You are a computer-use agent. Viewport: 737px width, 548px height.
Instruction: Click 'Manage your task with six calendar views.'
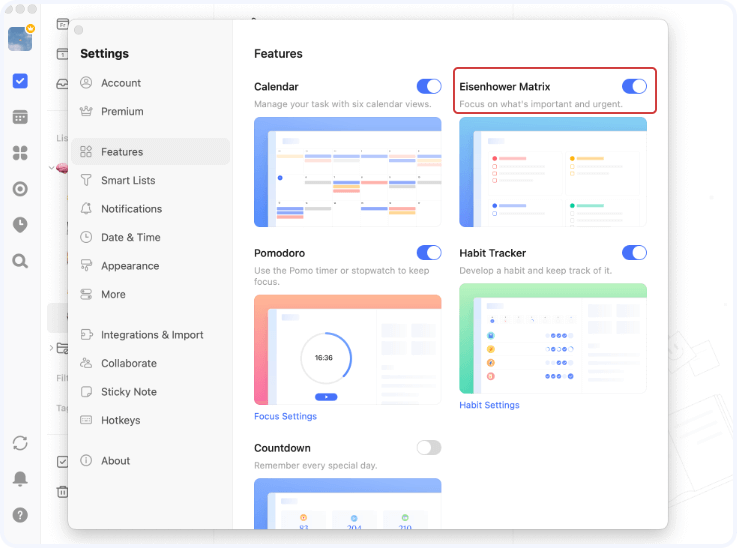[x=342, y=104]
